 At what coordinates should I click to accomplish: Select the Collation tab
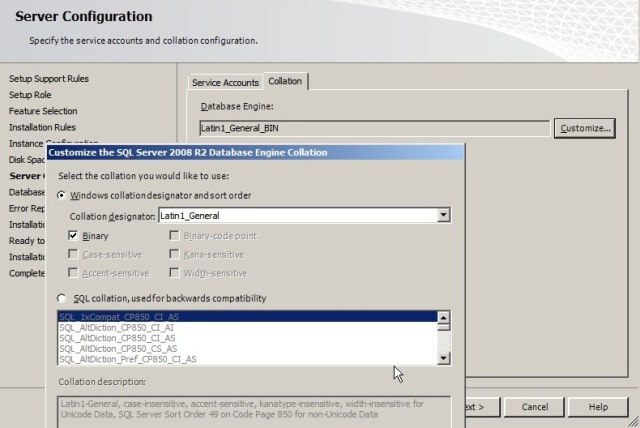point(285,81)
